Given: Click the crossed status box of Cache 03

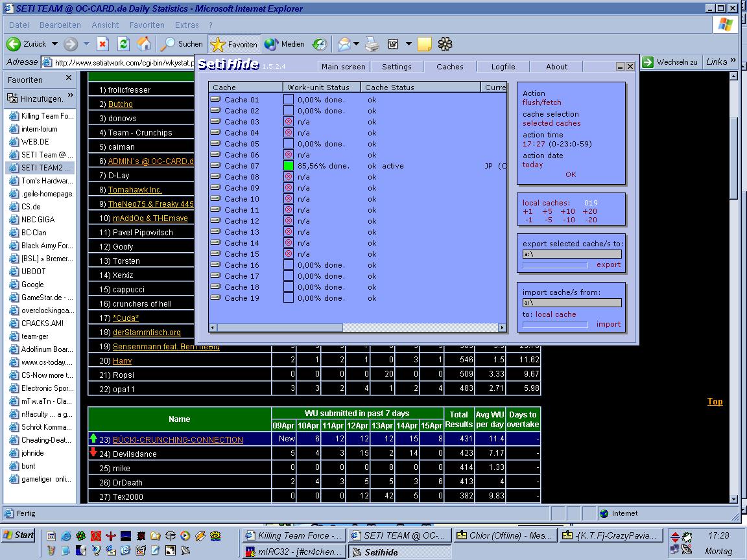Looking at the screenshot, I should [288, 121].
